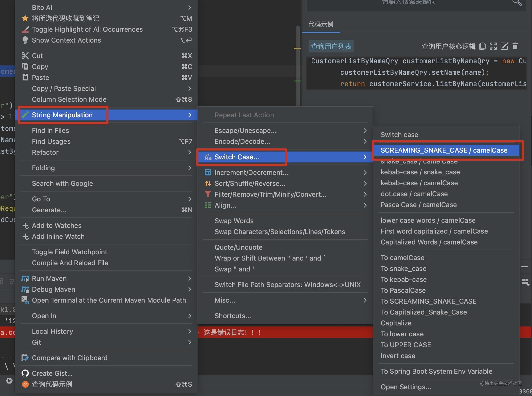
Task: Toggle Field Watchpoint menu entry
Action: click(x=106, y=252)
